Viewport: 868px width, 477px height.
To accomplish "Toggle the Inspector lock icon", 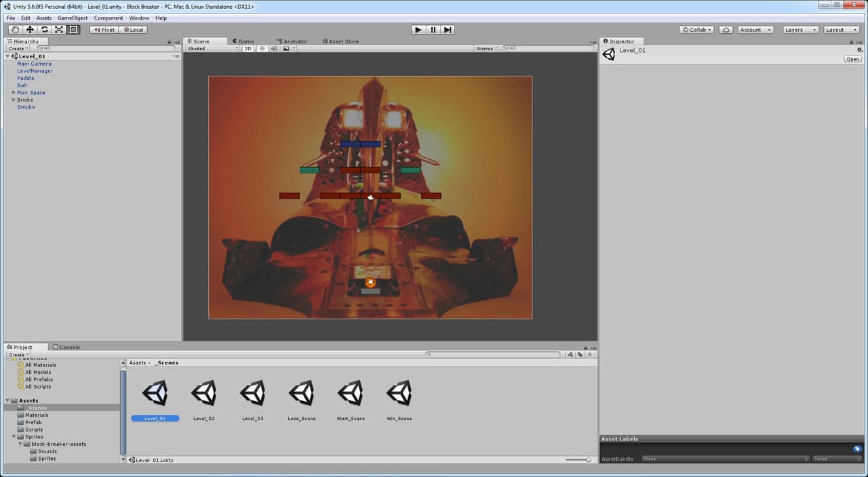I will [x=853, y=41].
